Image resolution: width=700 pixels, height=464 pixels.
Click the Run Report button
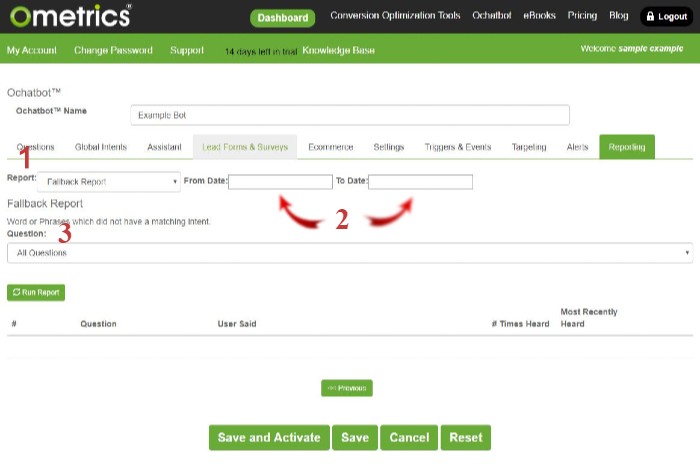pyautogui.click(x=36, y=293)
